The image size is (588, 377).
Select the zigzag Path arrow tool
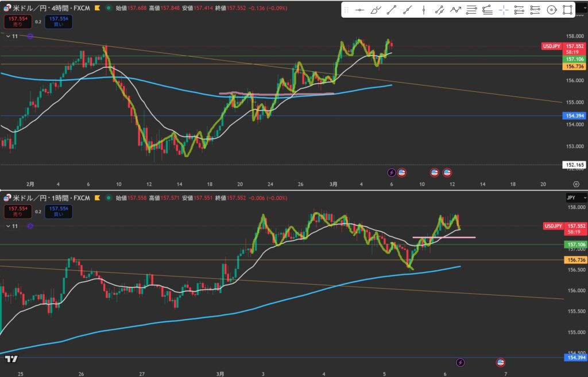coord(455,10)
